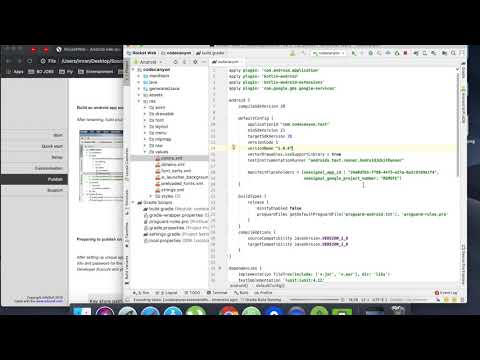
Task: Open strings.xml file
Action: tap(169, 190)
